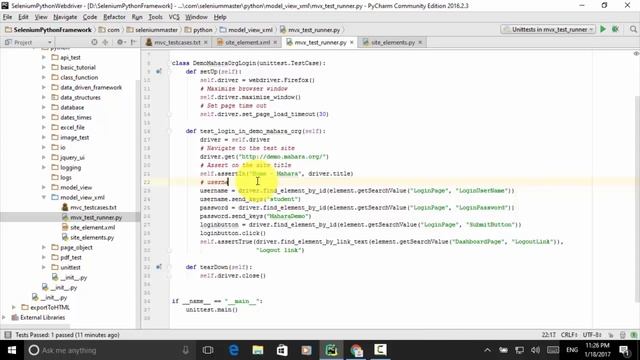Viewport: 640px width, 360px height.
Task: Open File Explorer from taskbar
Action: [x=258, y=350]
